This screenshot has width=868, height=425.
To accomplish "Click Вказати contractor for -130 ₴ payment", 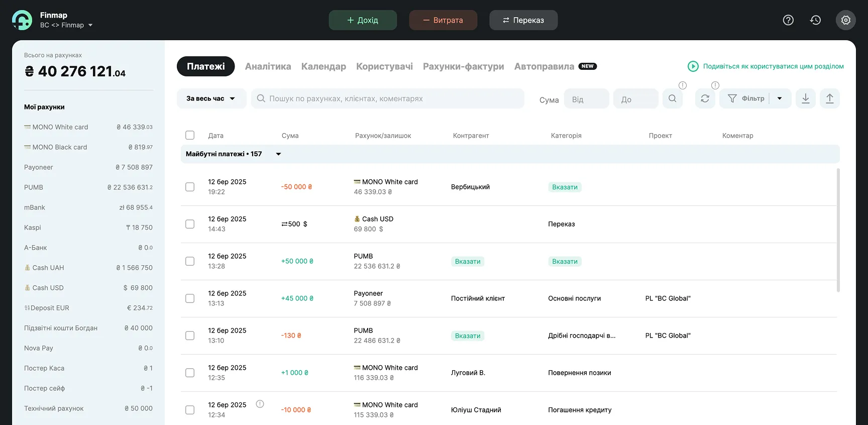I will click(x=468, y=336).
